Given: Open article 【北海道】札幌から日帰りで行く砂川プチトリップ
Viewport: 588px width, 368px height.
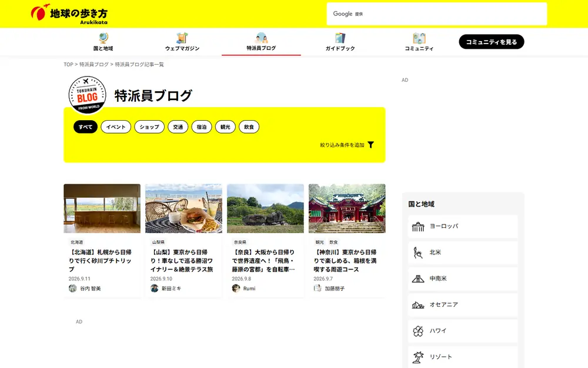Looking at the screenshot, I should click(x=100, y=261).
